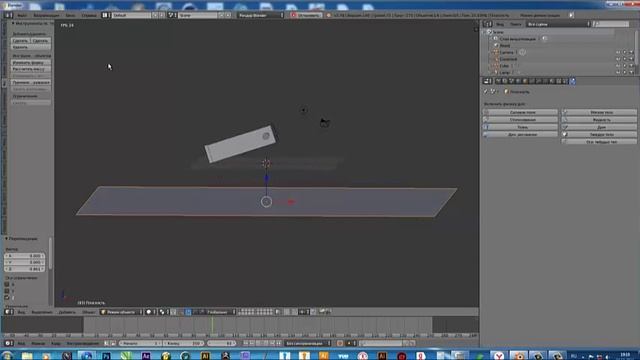640x360 pixels.
Task: Open the Modifiers properties tab
Action: [538, 81]
